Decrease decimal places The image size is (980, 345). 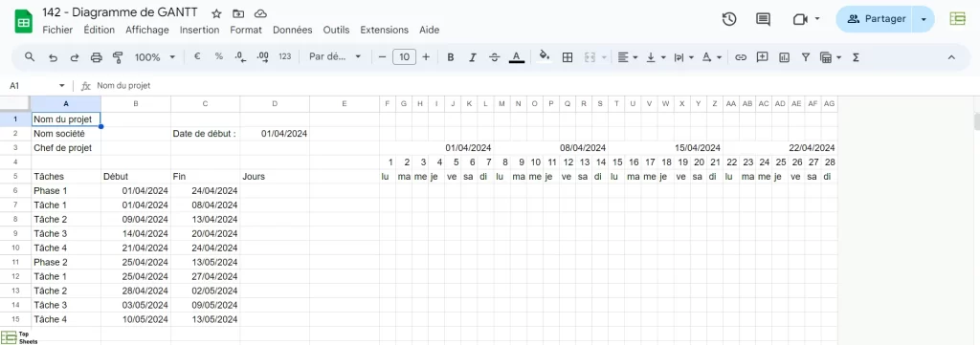point(240,56)
